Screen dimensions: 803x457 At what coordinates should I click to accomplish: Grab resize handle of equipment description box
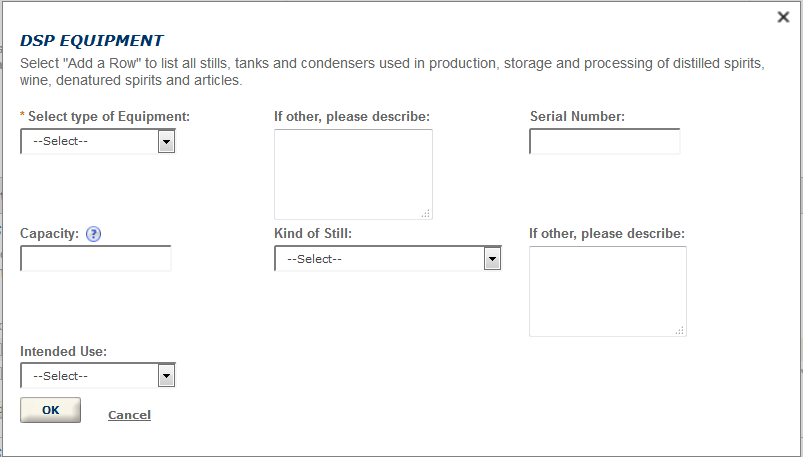[426, 213]
